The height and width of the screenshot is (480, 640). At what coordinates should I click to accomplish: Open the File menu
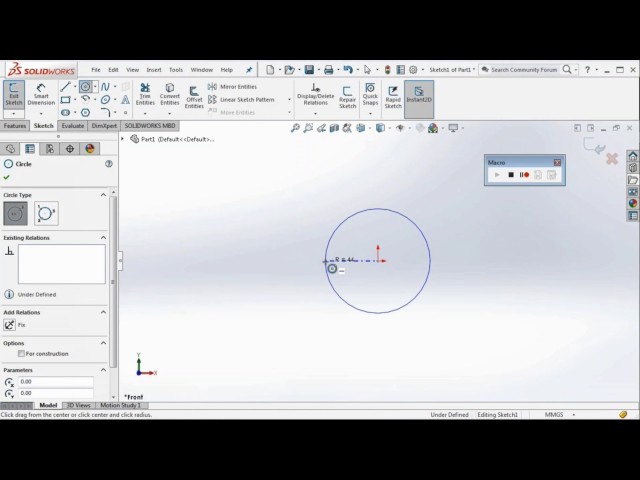pos(96,70)
